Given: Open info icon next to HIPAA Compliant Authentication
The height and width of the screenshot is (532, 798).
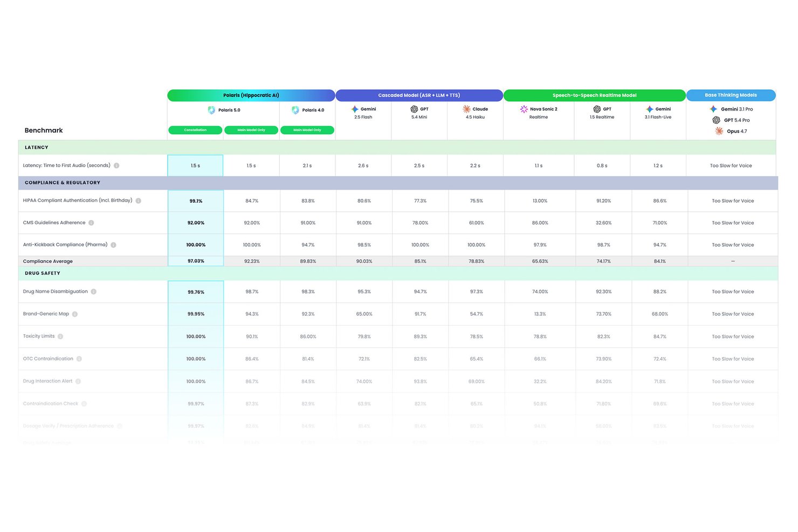Looking at the screenshot, I should pos(139,201).
